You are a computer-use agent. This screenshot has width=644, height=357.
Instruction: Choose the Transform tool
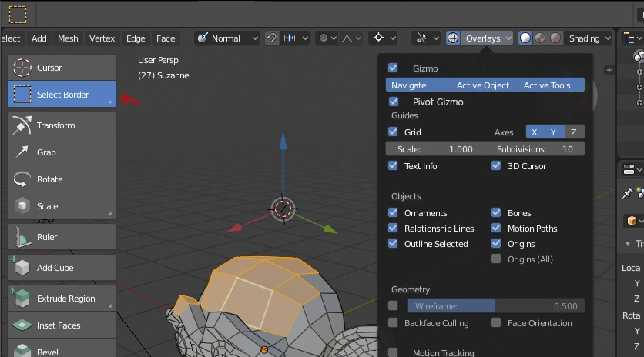pos(62,125)
